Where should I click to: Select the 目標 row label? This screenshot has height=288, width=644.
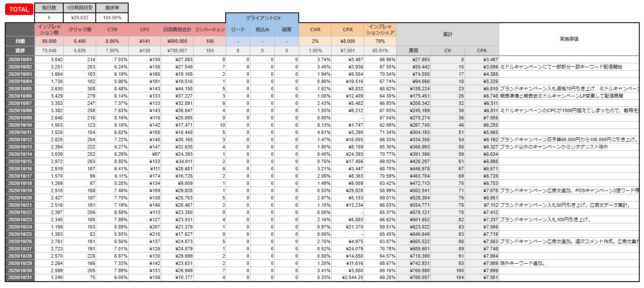point(20,41)
